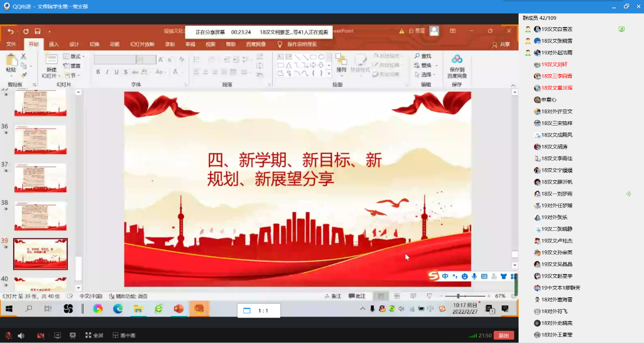Unmute the microphone in QQ call bar

click(x=8, y=335)
